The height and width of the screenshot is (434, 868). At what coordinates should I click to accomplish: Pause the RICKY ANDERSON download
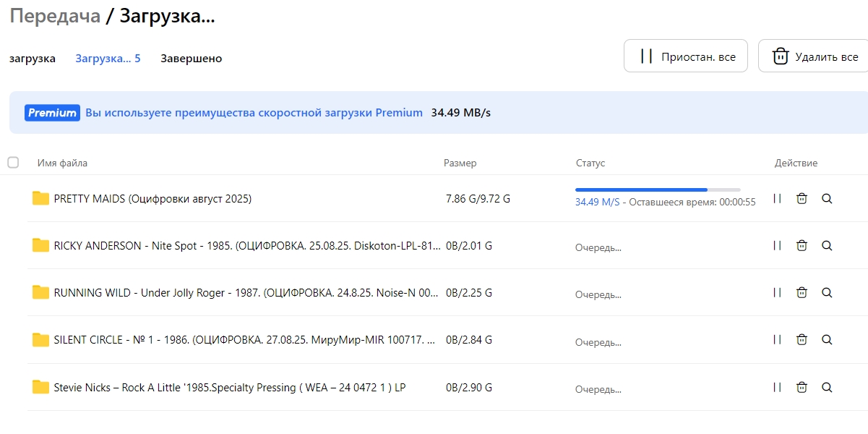pos(777,245)
